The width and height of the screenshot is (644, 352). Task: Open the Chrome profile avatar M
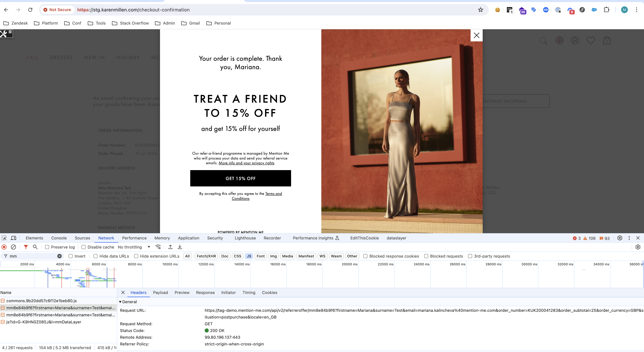624,10
